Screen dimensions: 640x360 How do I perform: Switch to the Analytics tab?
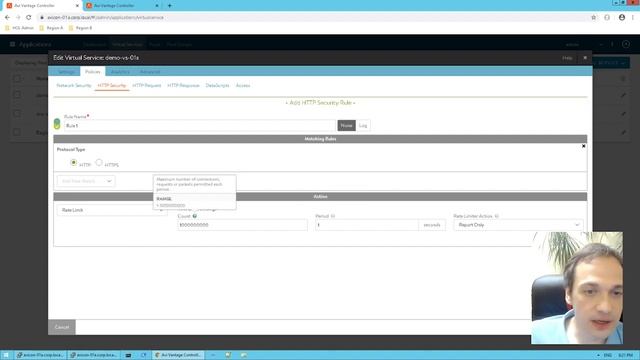point(120,71)
